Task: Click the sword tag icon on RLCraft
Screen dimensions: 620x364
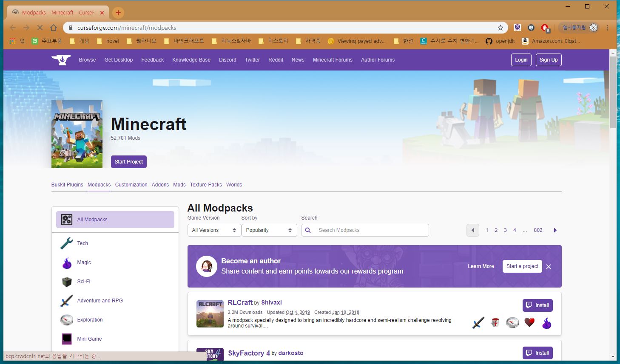Action: [x=478, y=323]
